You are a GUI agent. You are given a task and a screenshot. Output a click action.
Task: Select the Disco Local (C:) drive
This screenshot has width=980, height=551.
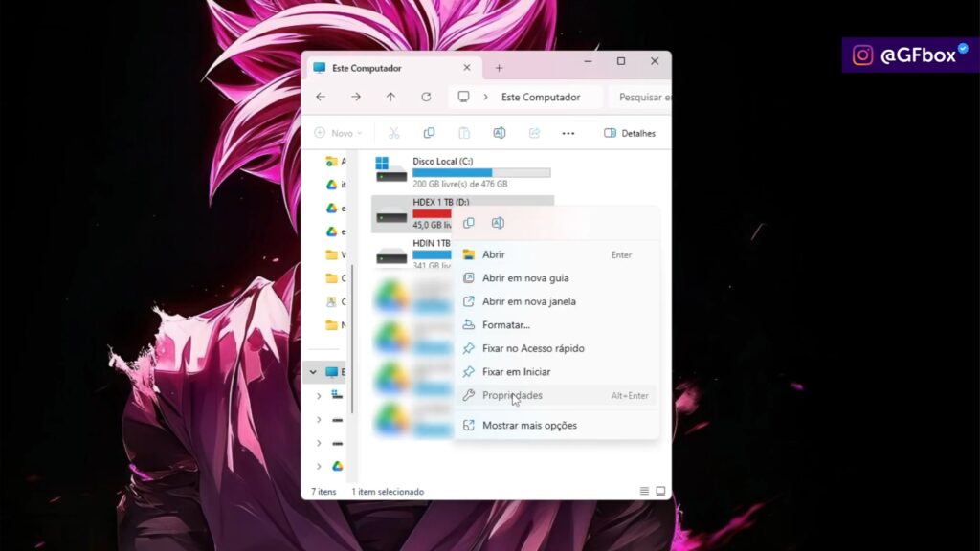[463, 172]
